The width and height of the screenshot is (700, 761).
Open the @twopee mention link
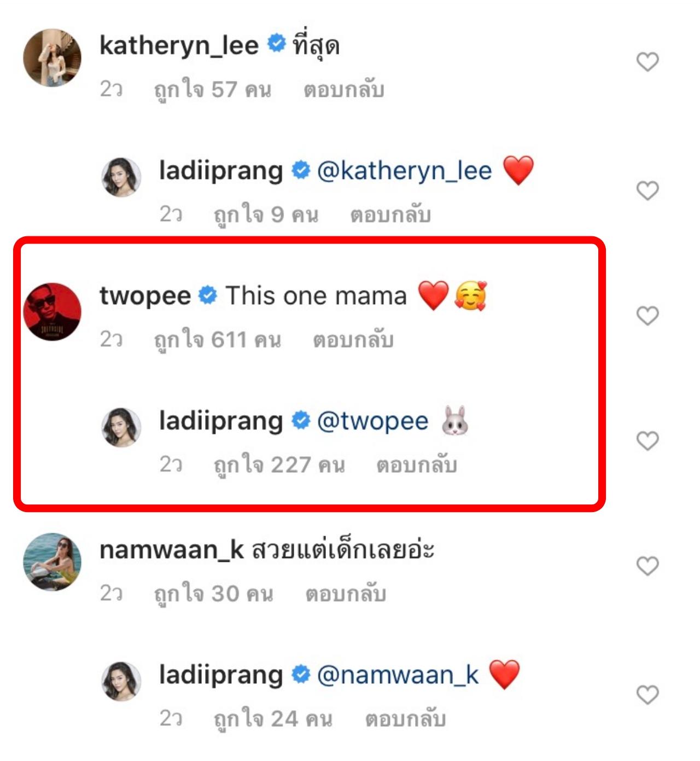pyautogui.click(x=372, y=421)
